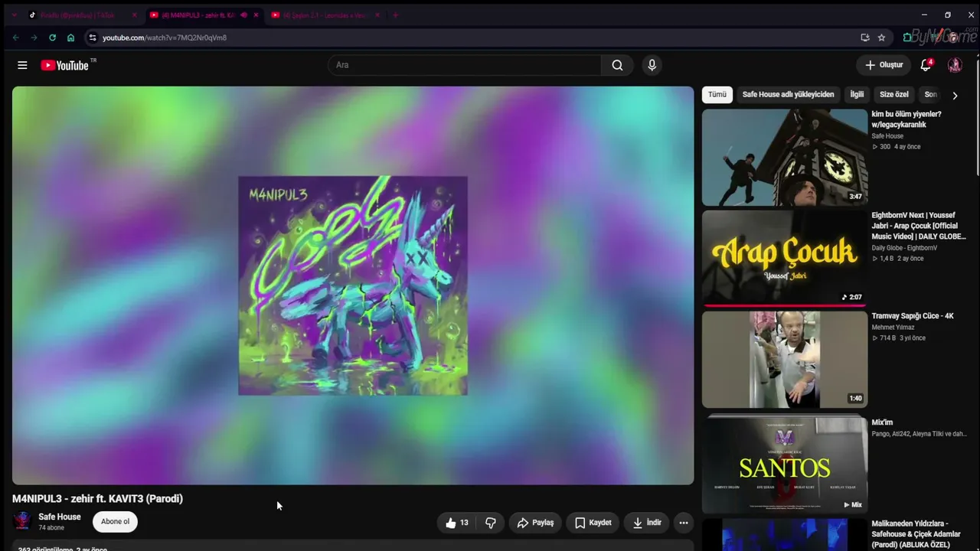Open the tab search dropdown arrow
980x551 pixels.
tap(13, 15)
